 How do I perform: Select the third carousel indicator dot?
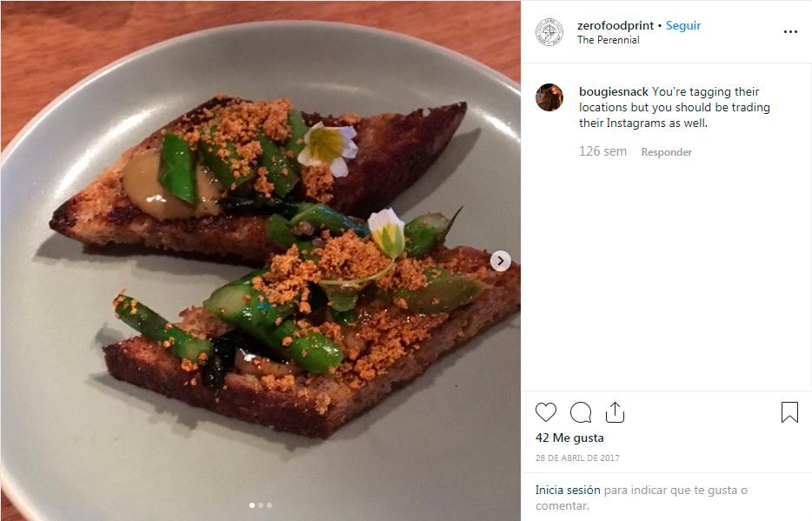(x=270, y=505)
